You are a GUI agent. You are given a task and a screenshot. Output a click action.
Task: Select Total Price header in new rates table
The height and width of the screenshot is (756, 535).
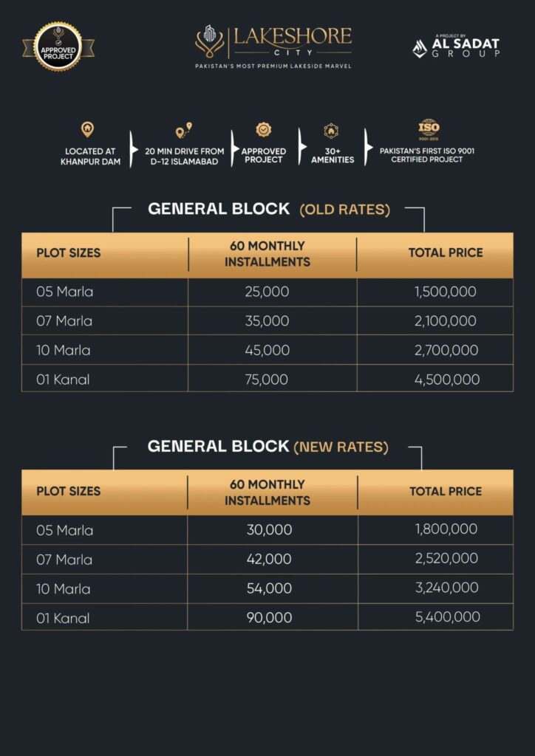click(x=446, y=491)
